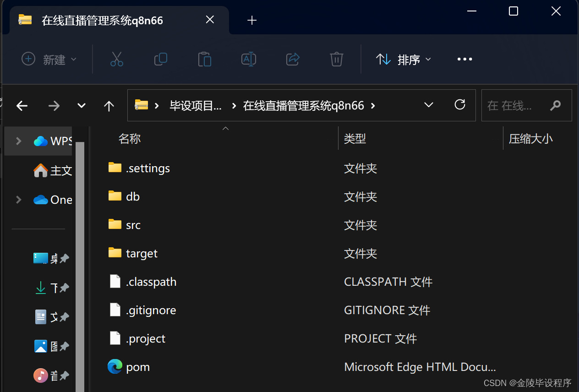
Task: Open the 排序 (Sort) dropdown
Action: [x=403, y=60]
